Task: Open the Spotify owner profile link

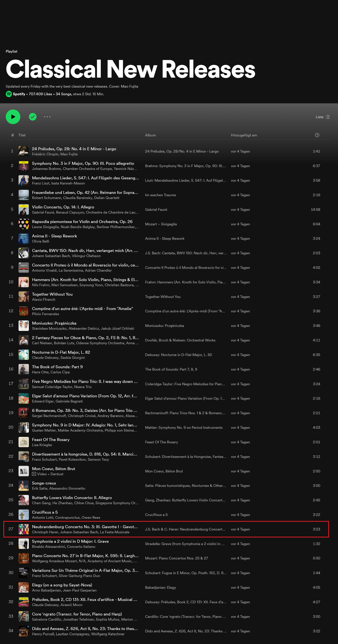Action: tap(19, 94)
